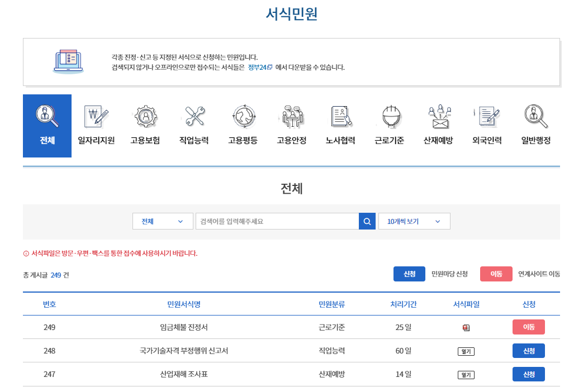Open the 전체 search filter dropdown
Viewport: 588px width, 387px height.
tap(163, 221)
